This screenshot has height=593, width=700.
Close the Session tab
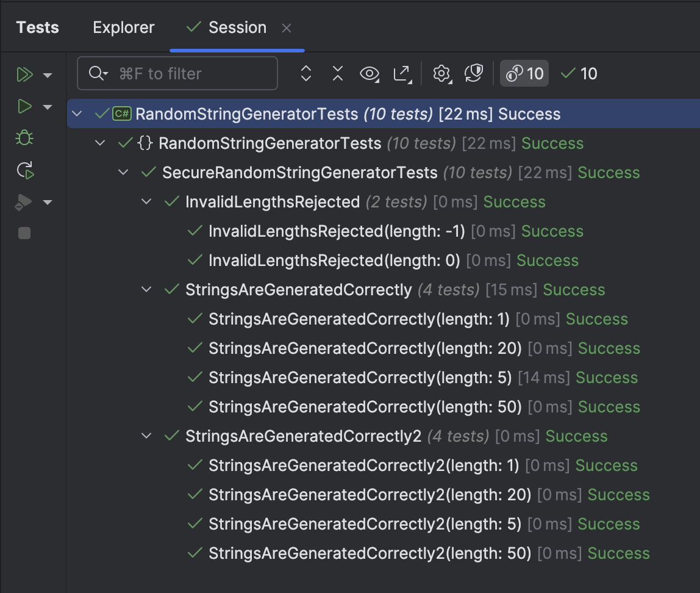point(287,27)
